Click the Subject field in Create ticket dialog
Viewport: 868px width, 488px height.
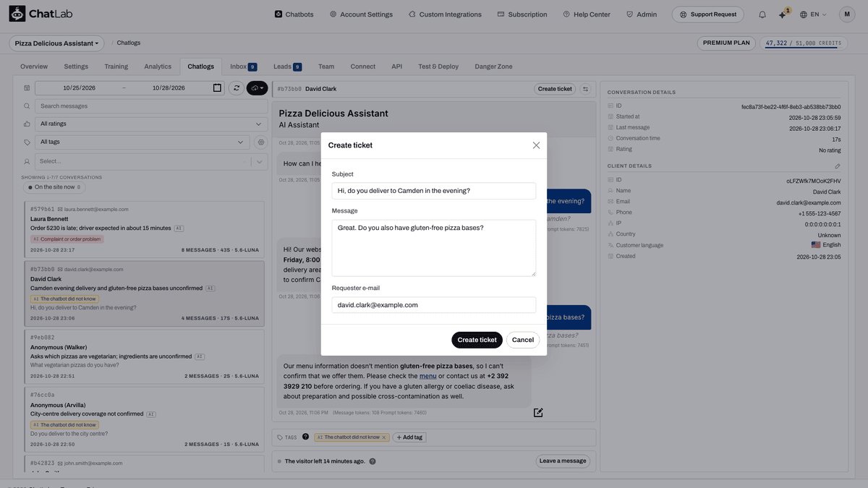point(434,191)
